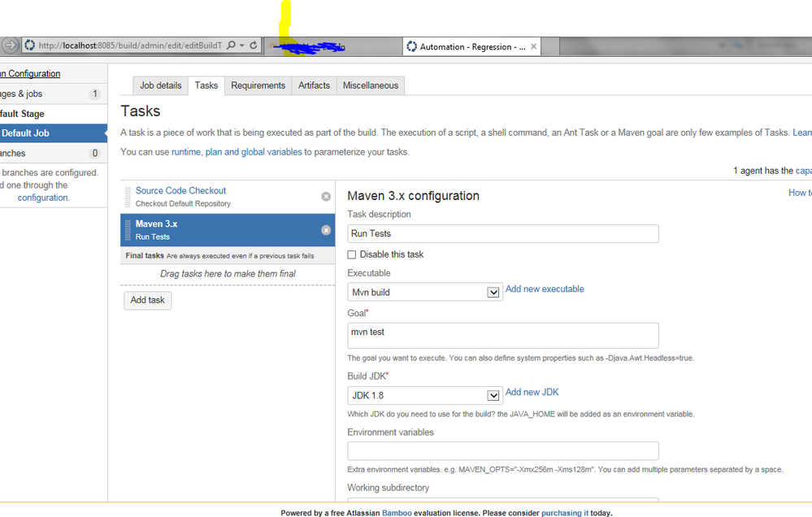Viewport: 812px width, 517px height.
Task: Remove the Maven 3.x task
Action: (x=326, y=230)
